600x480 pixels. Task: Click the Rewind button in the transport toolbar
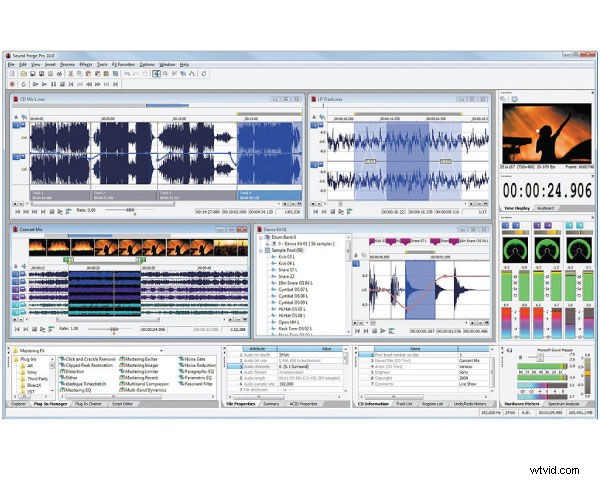click(x=89, y=84)
